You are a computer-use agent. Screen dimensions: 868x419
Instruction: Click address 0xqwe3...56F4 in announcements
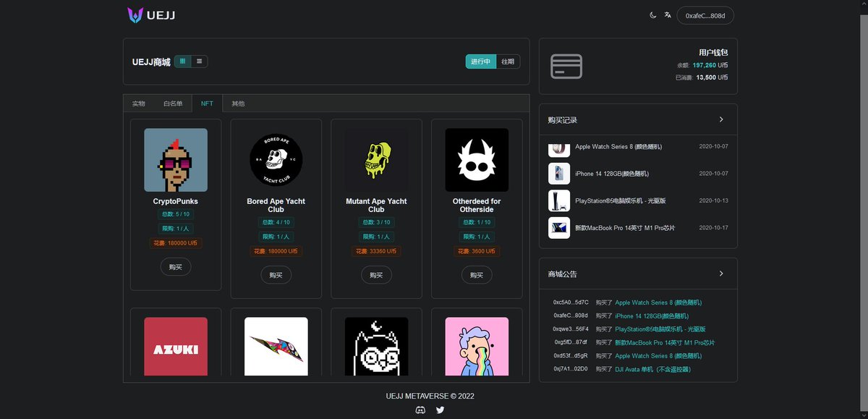(571, 329)
